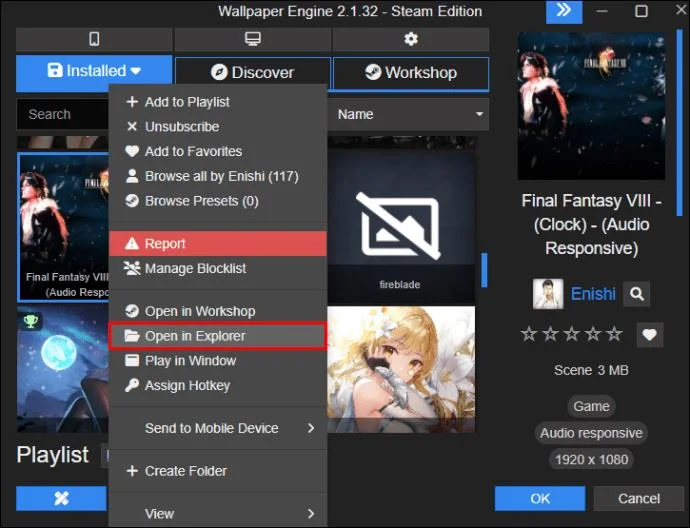The height and width of the screenshot is (528, 690).
Task: Choose Play in Window
Action: pyautogui.click(x=218, y=361)
